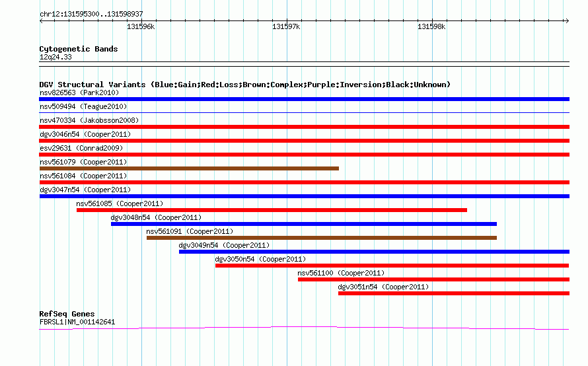Click the red dgv3051n54 loss bar
This screenshot has width=588, height=366.
pyautogui.click(x=454, y=293)
